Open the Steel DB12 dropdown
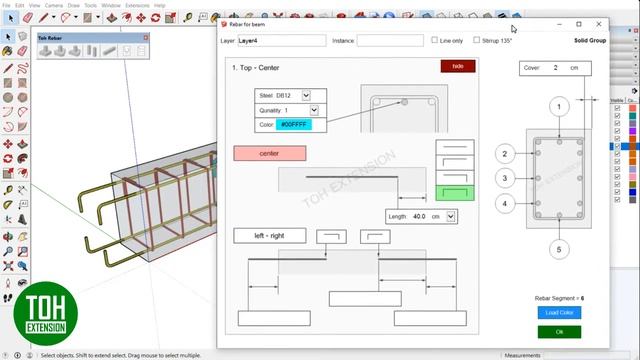This screenshot has width=640, height=360. [306, 96]
